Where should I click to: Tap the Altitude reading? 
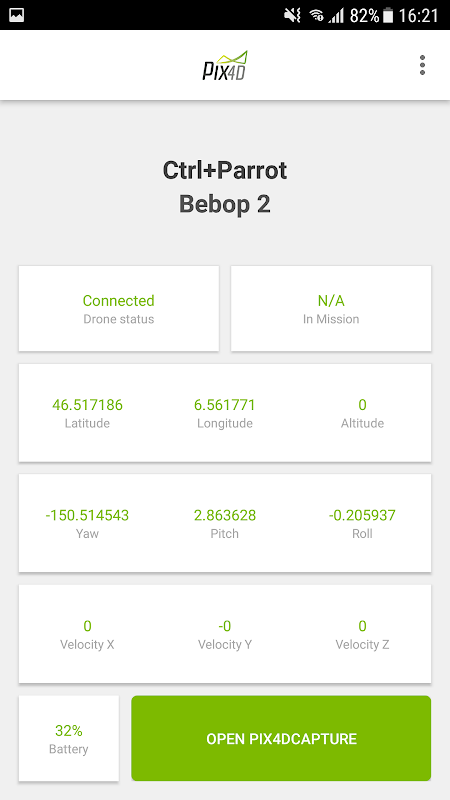coord(362,413)
